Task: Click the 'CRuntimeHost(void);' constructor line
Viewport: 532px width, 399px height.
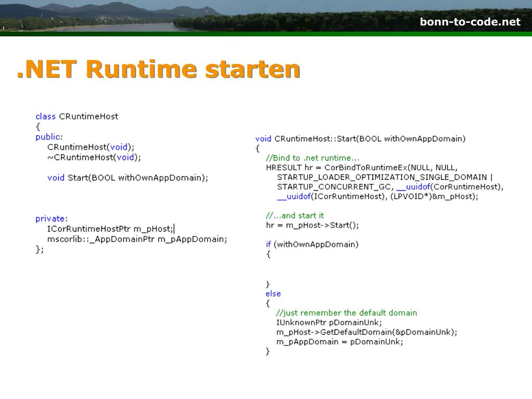Action: point(91,147)
